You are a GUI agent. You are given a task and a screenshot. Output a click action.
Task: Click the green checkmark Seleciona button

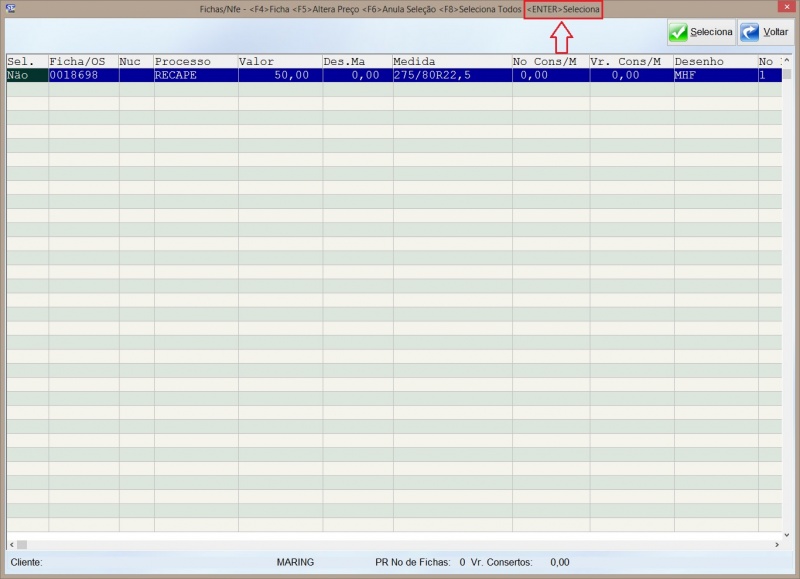coord(701,32)
